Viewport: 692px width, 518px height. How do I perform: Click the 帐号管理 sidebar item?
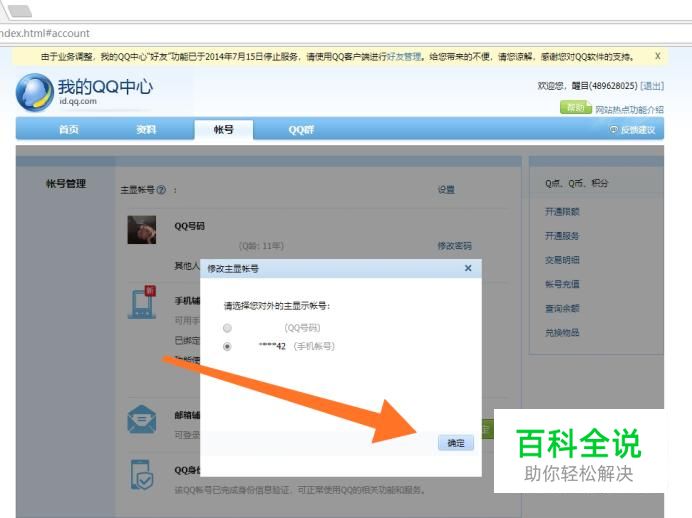(x=66, y=184)
